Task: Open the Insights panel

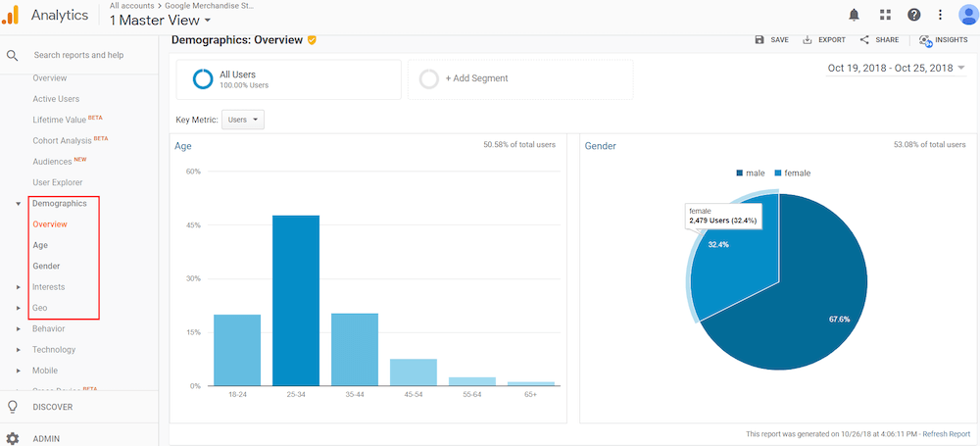Action: pyautogui.click(x=944, y=40)
